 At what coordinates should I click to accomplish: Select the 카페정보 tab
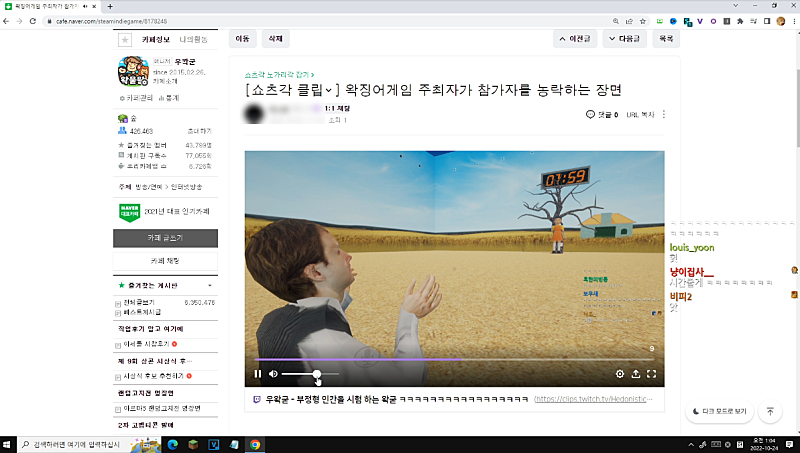coord(157,40)
